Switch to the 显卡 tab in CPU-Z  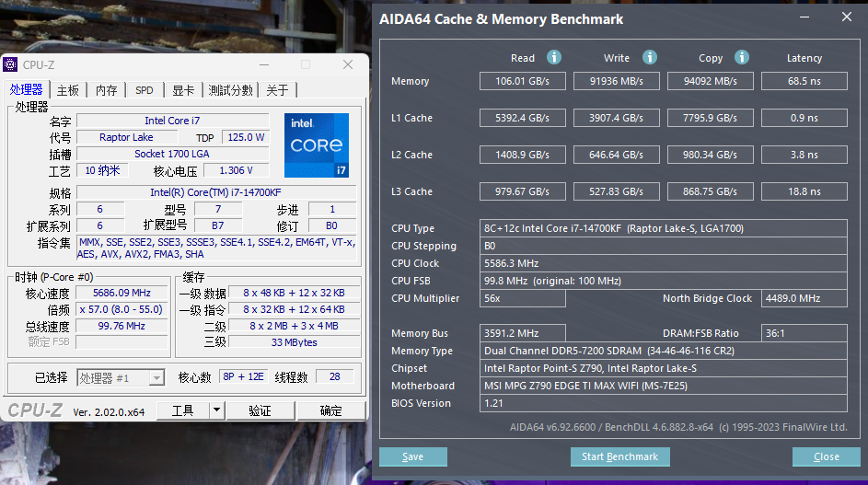point(183,90)
